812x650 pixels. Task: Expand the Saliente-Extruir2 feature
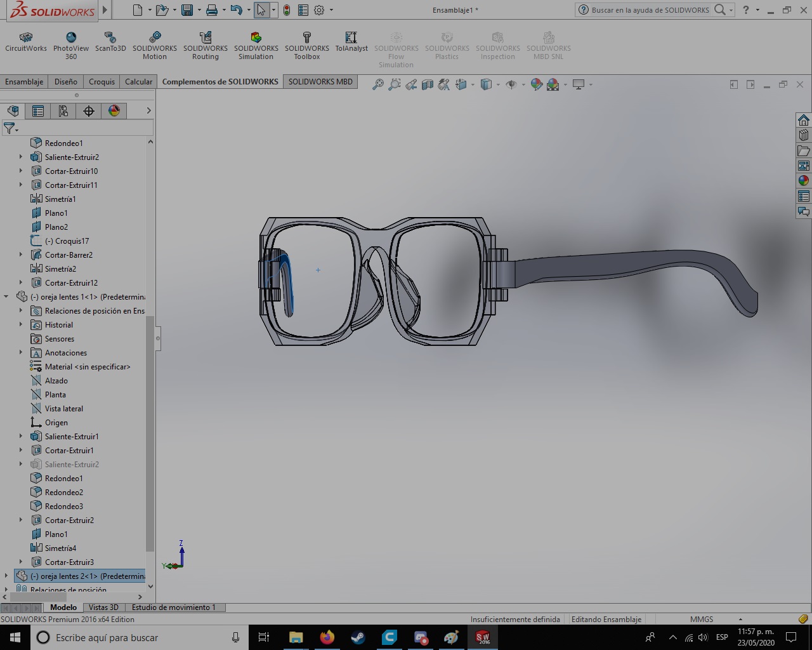coord(21,157)
